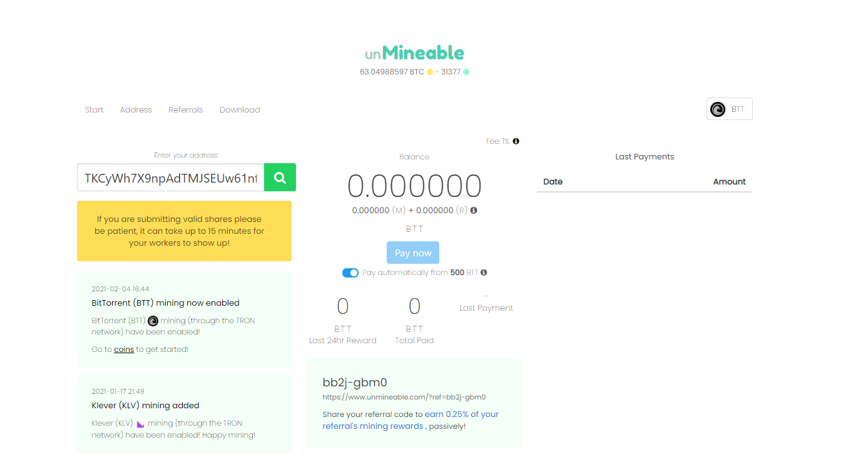Click the info icon beside balance breakdown

474,210
